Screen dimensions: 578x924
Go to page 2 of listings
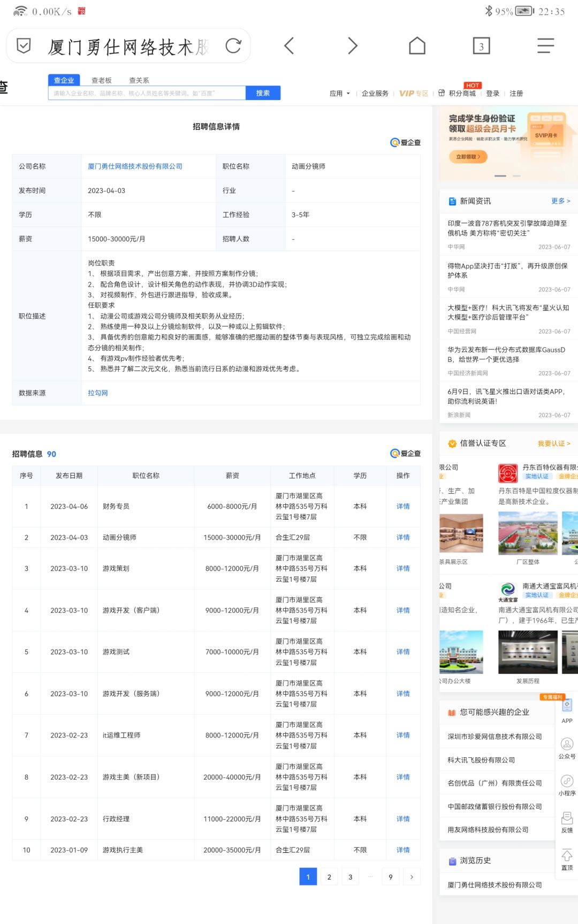click(x=329, y=877)
